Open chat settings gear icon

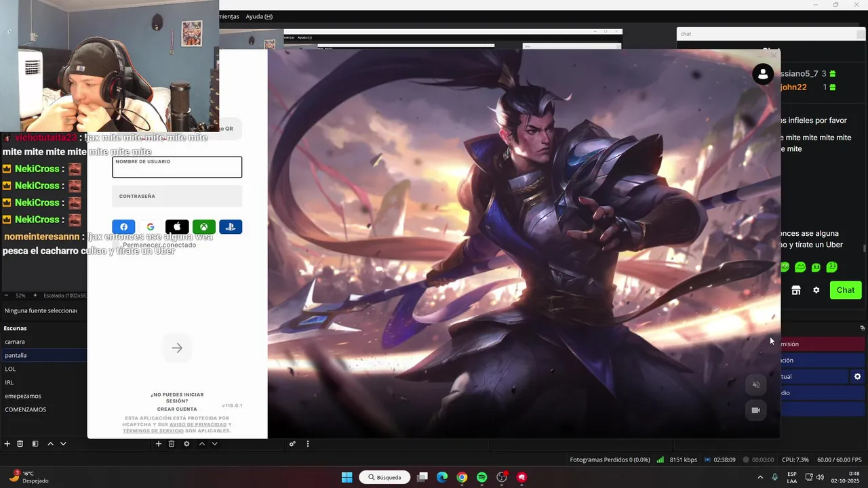[x=816, y=290]
